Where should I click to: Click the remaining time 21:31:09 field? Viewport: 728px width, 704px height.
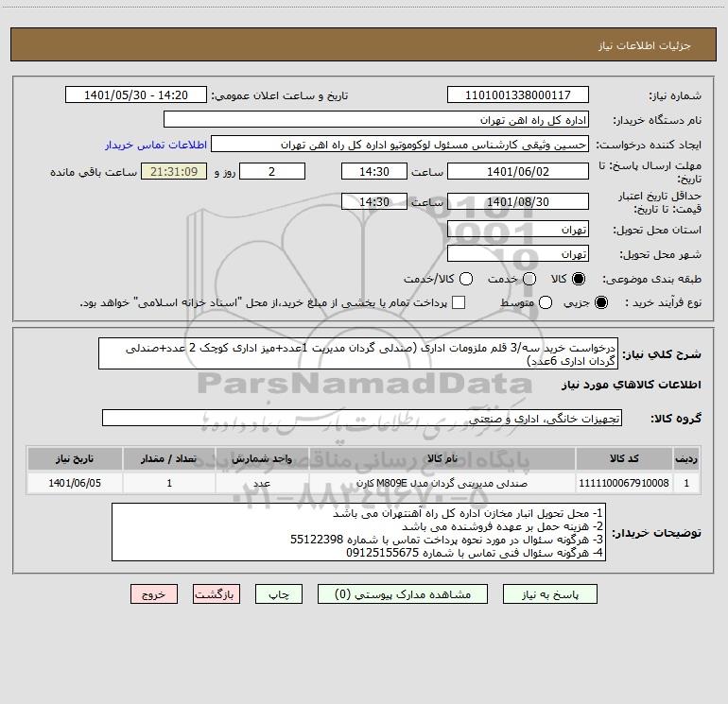coord(174,171)
